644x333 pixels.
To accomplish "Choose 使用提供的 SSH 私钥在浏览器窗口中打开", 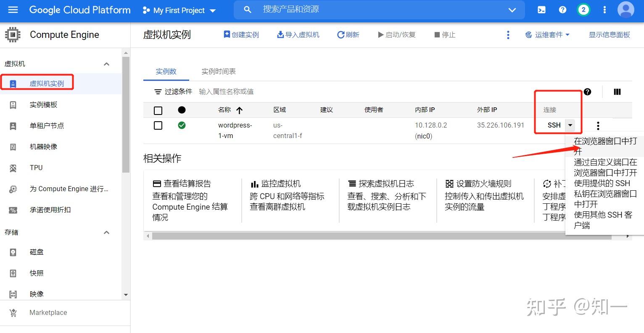I will click(x=605, y=194).
